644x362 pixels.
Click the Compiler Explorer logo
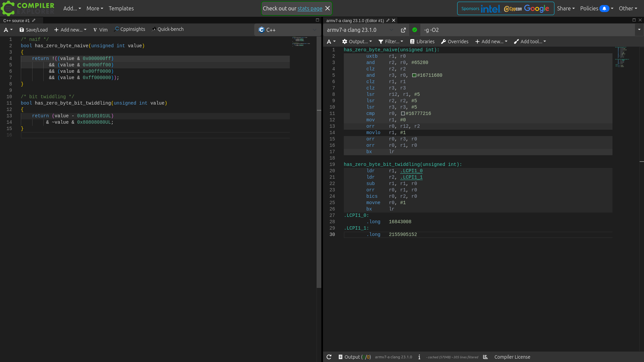(28, 8)
